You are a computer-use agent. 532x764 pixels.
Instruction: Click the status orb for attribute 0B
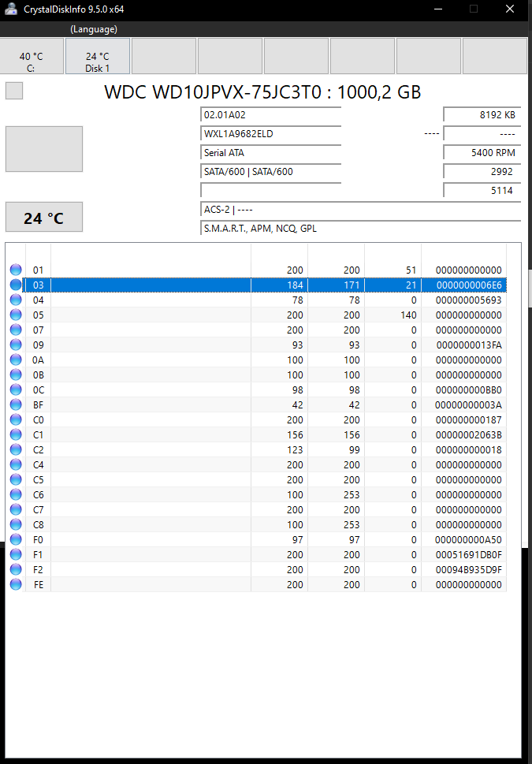point(16,375)
